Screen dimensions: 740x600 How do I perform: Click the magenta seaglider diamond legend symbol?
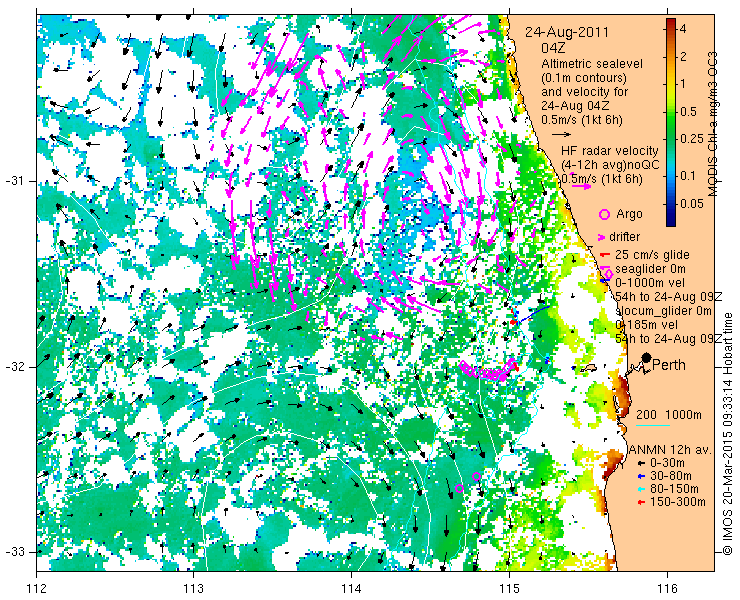point(608,273)
